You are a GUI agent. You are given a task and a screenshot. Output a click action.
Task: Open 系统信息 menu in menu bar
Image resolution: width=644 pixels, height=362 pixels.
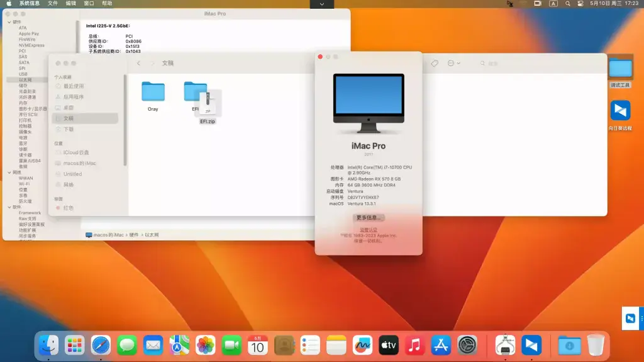pos(30,3)
